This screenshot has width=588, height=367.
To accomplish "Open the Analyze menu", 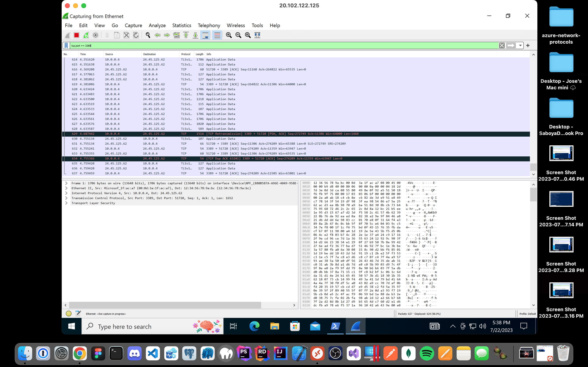I will [x=157, y=25].
